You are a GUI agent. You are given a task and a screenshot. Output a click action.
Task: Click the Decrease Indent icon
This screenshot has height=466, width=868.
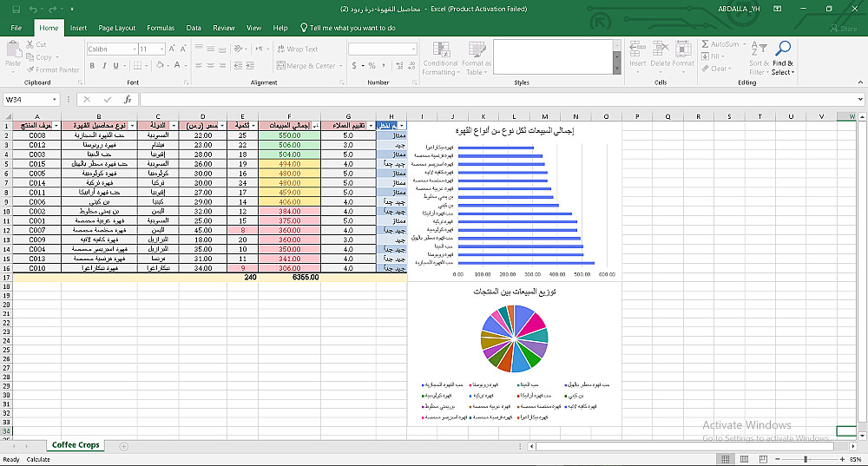238,65
